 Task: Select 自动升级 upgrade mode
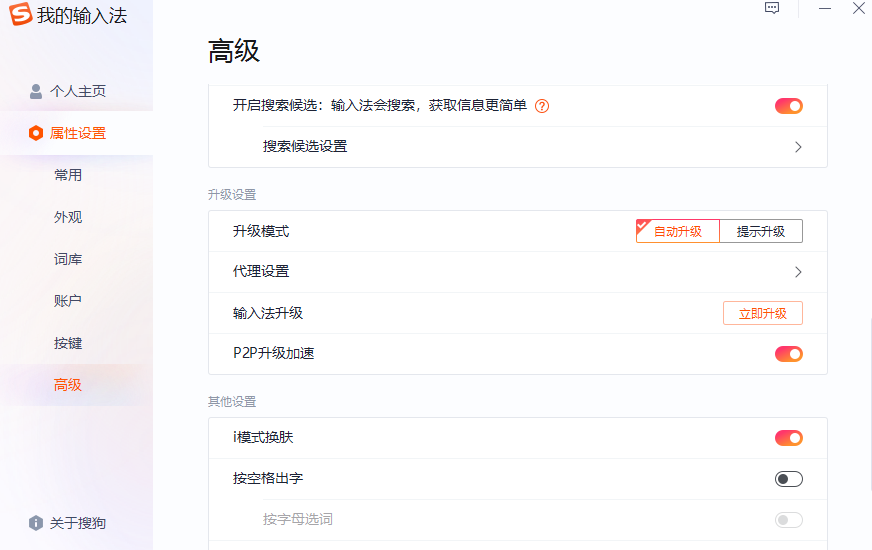point(677,231)
